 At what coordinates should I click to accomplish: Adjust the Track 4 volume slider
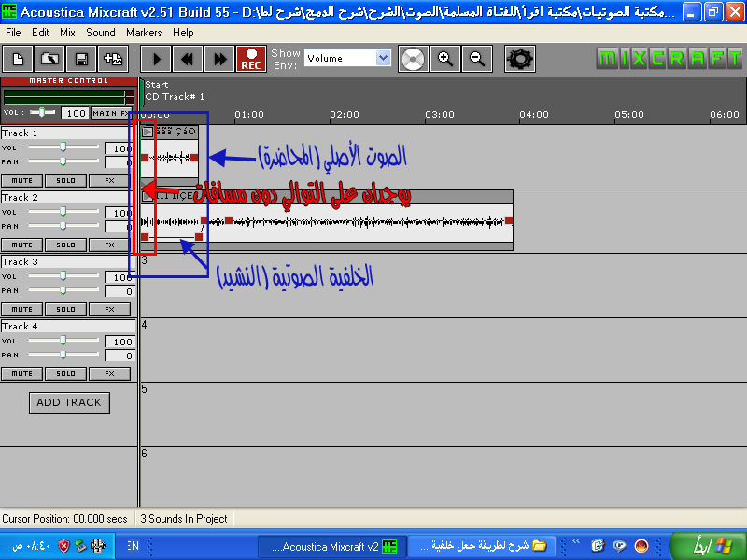[63, 340]
